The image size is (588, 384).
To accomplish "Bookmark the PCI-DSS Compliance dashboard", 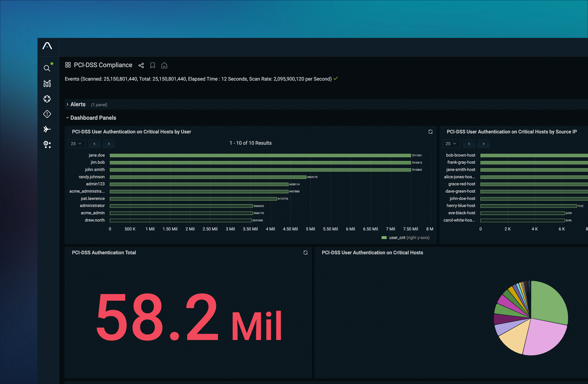I will point(153,66).
